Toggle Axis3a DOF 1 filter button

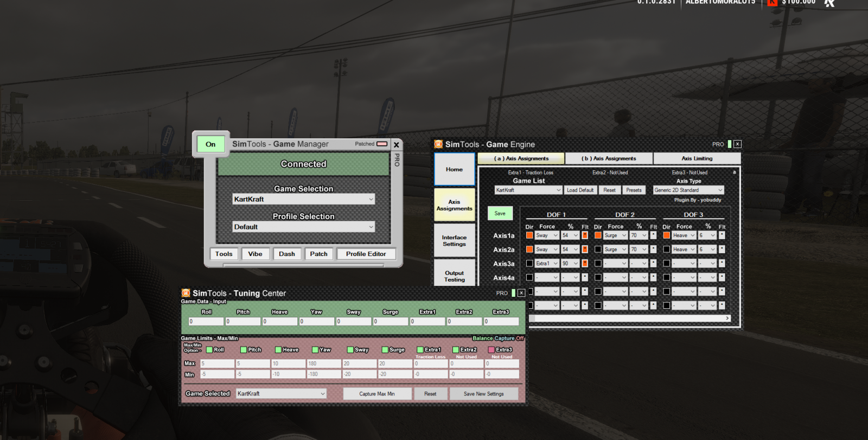[585, 264]
